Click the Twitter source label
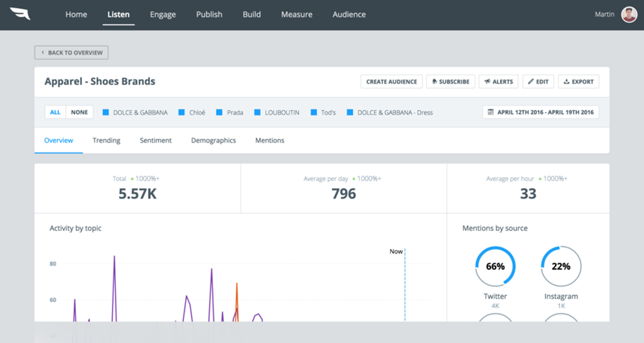The image size is (644, 343). click(495, 296)
